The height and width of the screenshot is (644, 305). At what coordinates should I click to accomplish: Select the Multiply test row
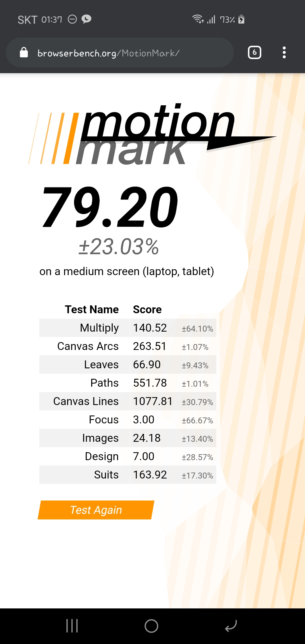click(x=128, y=328)
